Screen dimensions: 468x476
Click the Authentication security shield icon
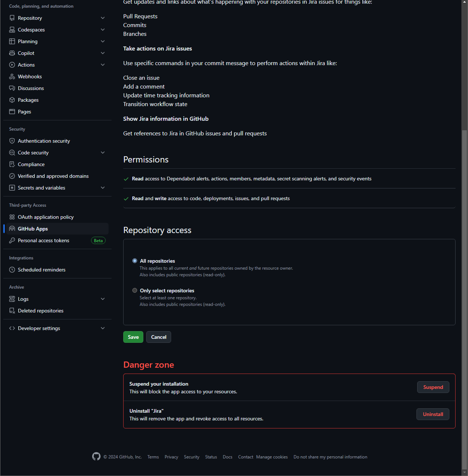12,141
